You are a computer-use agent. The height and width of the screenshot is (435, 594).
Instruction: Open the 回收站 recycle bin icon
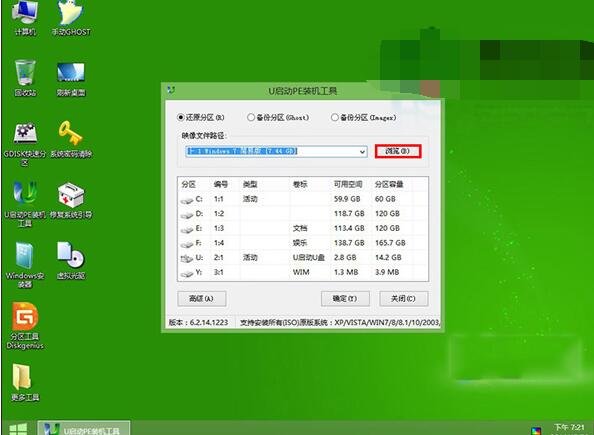coord(25,78)
